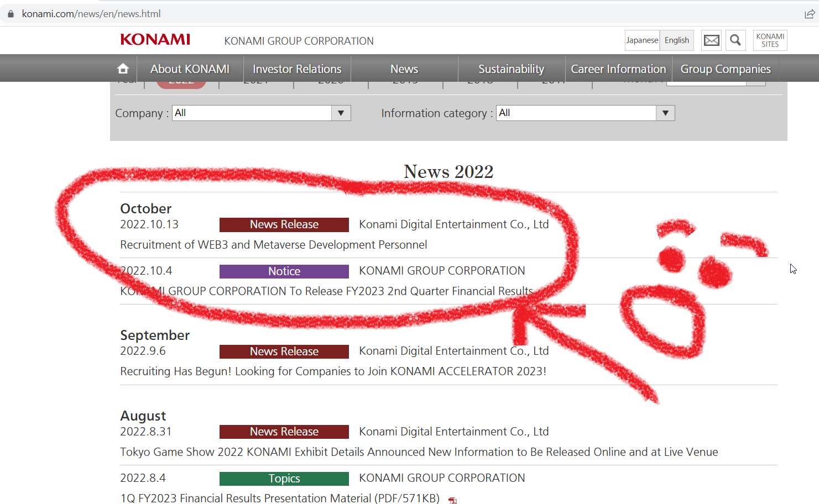The image size is (819, 504).
Task: Click the News Release tag dated 2022.10.13
Action: [x=284, y=224]
